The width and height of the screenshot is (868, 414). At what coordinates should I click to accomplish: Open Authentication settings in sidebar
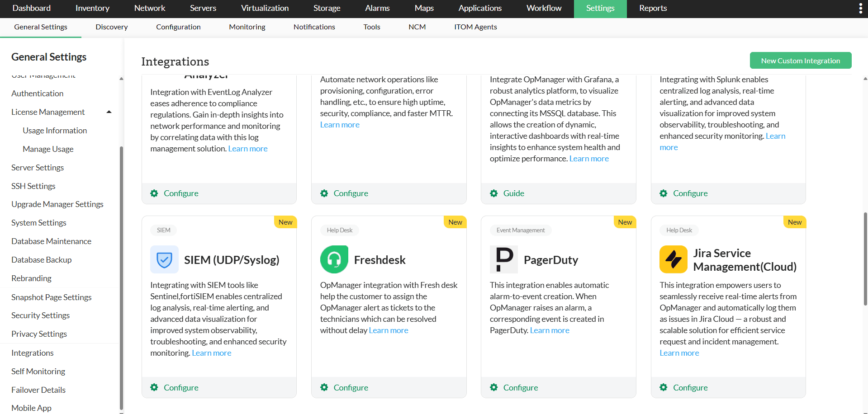(38, 94)
